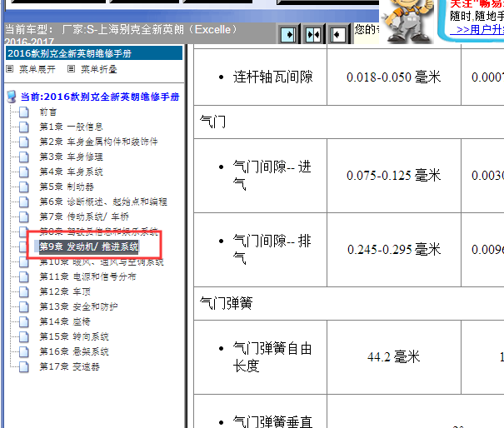Click the computer icon beside 当前:2016款别克全新英朗维修手册
This screenshot has width=504, height=428.
pyautogui.click(x=12, y=97)
